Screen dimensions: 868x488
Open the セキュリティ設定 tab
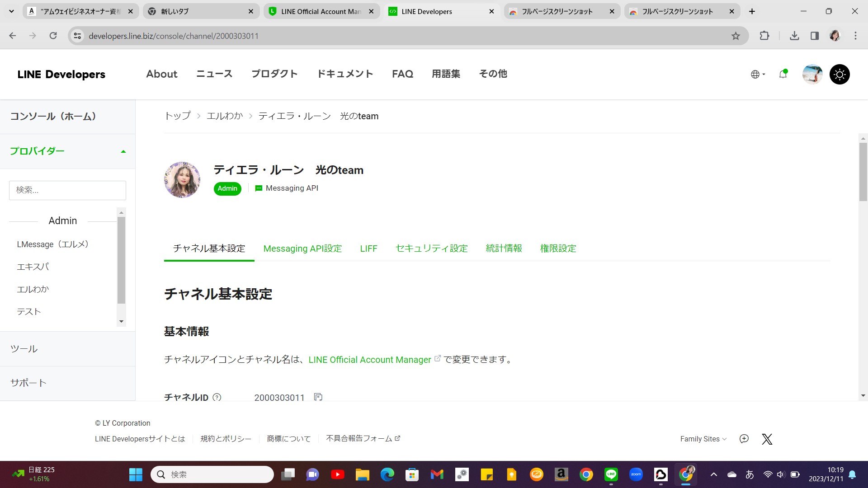[431, 249]
